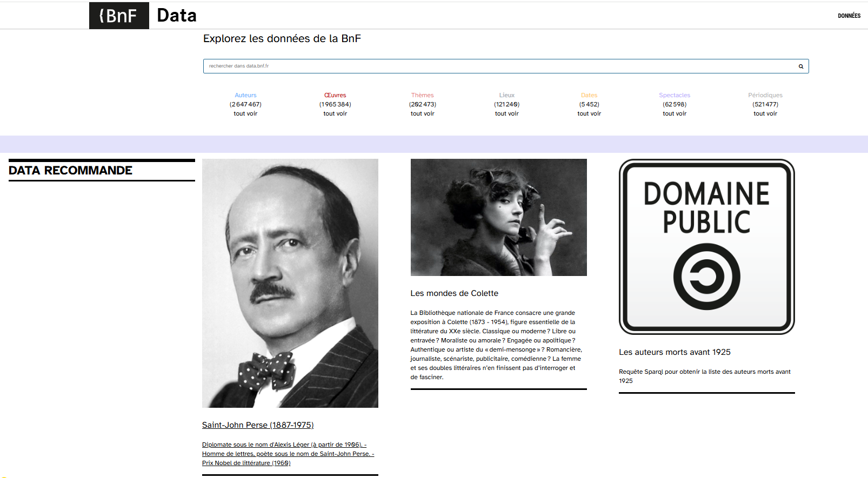868x478 pixels.
Task: View the Spectacles category
Action: [674, 95]
